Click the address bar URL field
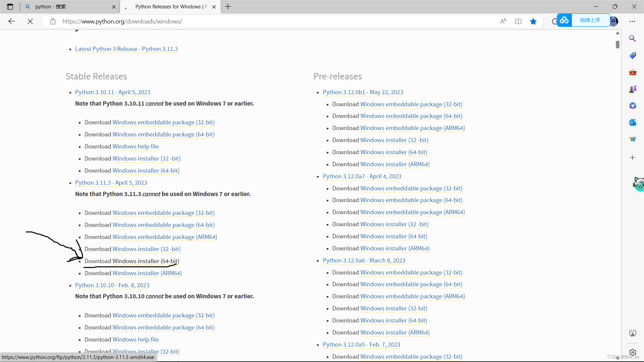Image resolution: width=644 pixels, height=362 pixels. [268, 21]
